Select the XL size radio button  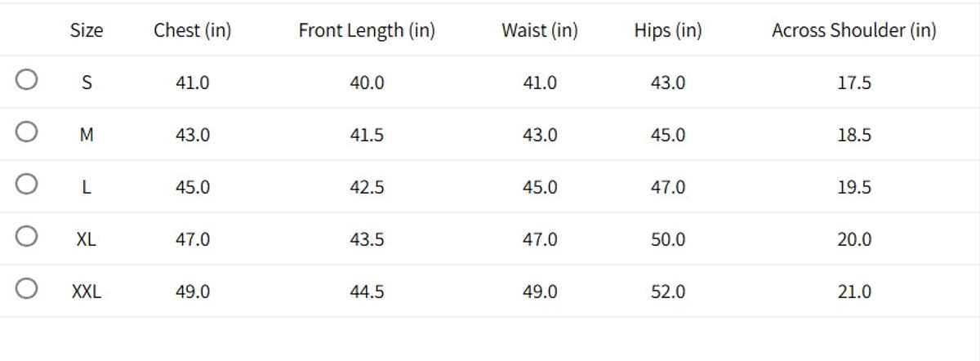(26, 237)
